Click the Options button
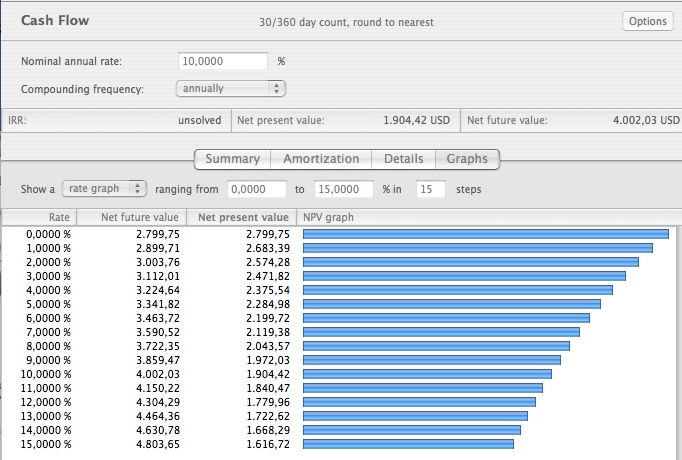Image resolution: width=682 pixels, height=460 pixels. coord(648,21)
